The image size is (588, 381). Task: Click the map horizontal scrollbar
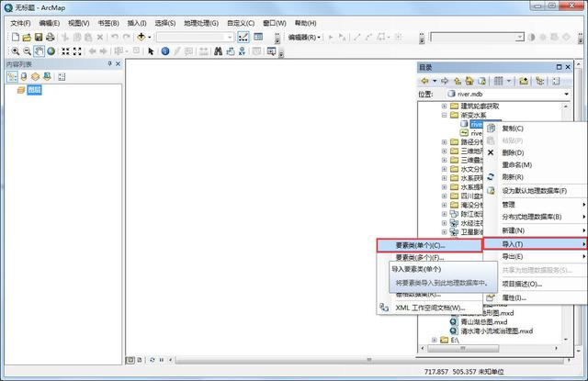pyautogui.click(x=369, y=360)
